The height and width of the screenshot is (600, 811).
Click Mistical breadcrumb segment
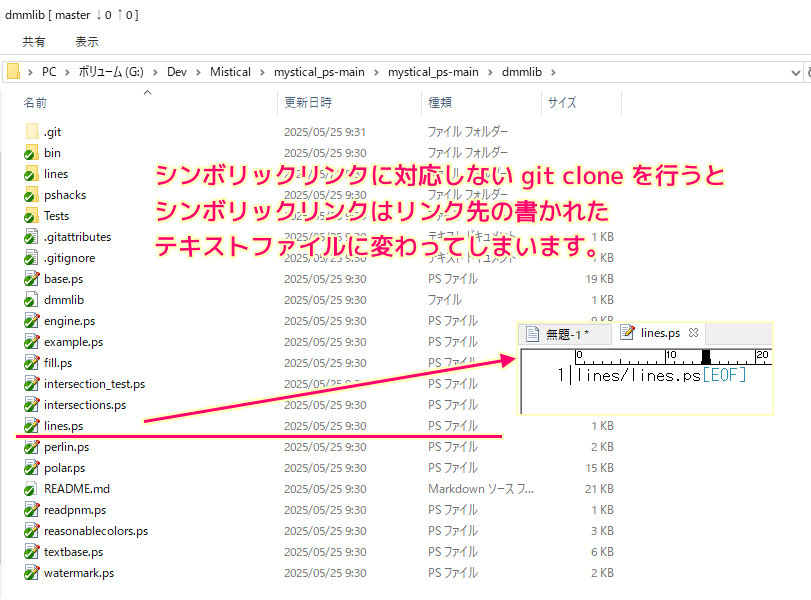[230, 72]
